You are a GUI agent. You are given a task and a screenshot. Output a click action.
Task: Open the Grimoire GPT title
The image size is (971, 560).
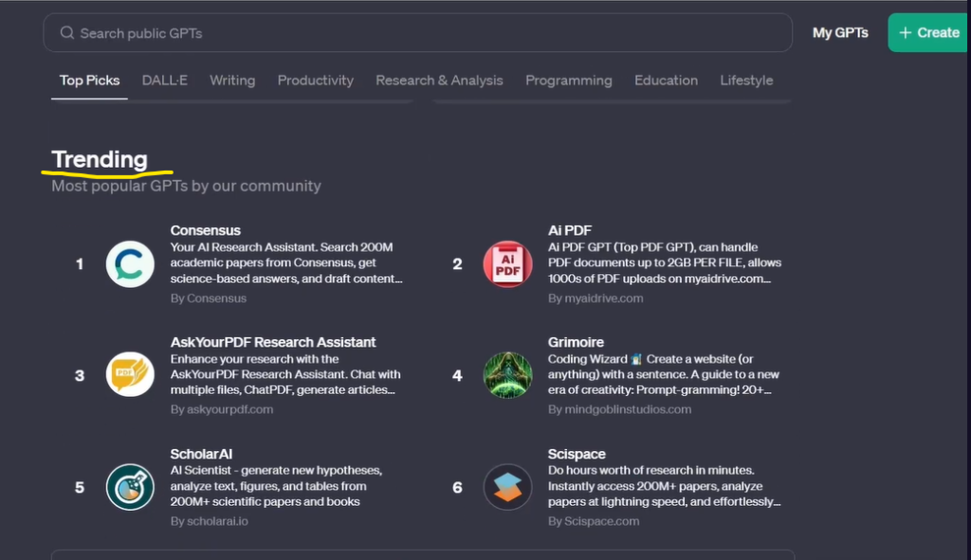point(576,342)
